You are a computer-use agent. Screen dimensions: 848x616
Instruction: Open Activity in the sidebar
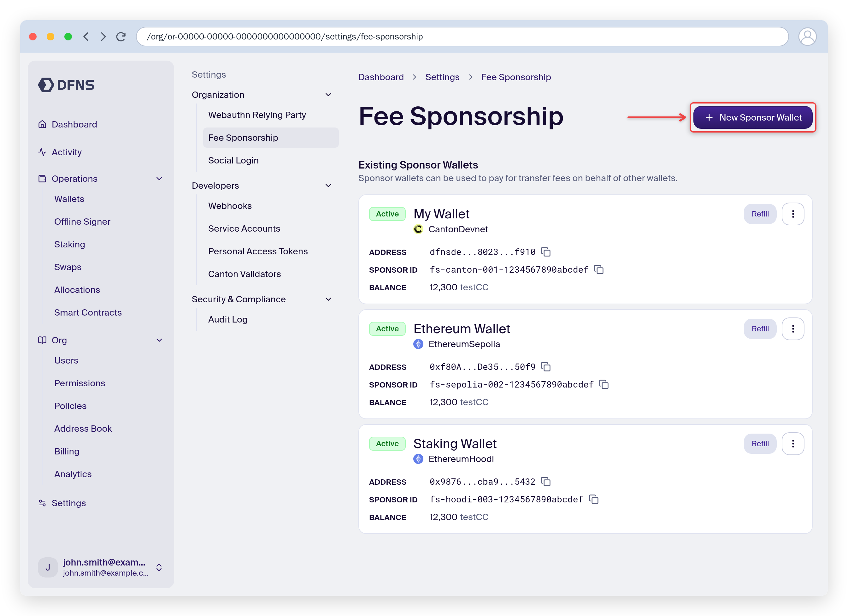[60, 152]
